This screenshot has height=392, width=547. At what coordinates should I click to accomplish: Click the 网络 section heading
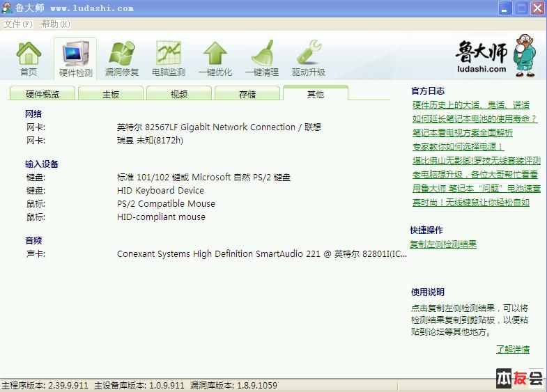tap(33, 113)
